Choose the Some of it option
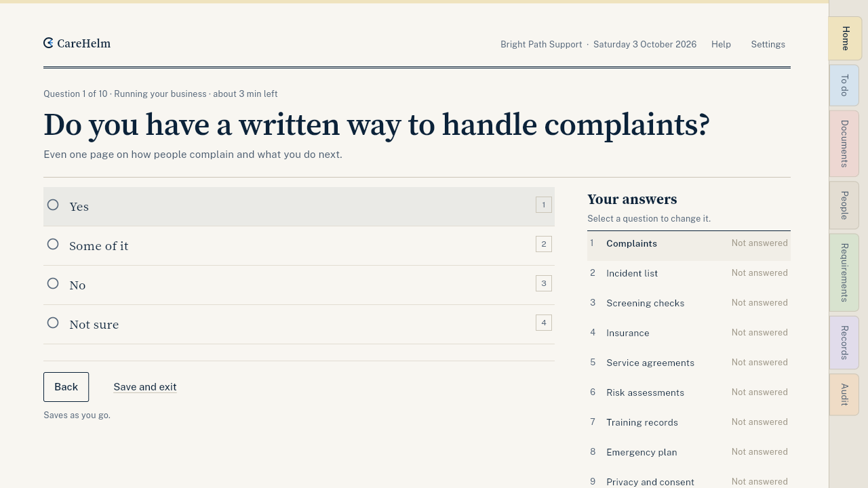Image resolution: width=868 pixels, height=488 pixels. pyautogui.click(x=299, y=246)
